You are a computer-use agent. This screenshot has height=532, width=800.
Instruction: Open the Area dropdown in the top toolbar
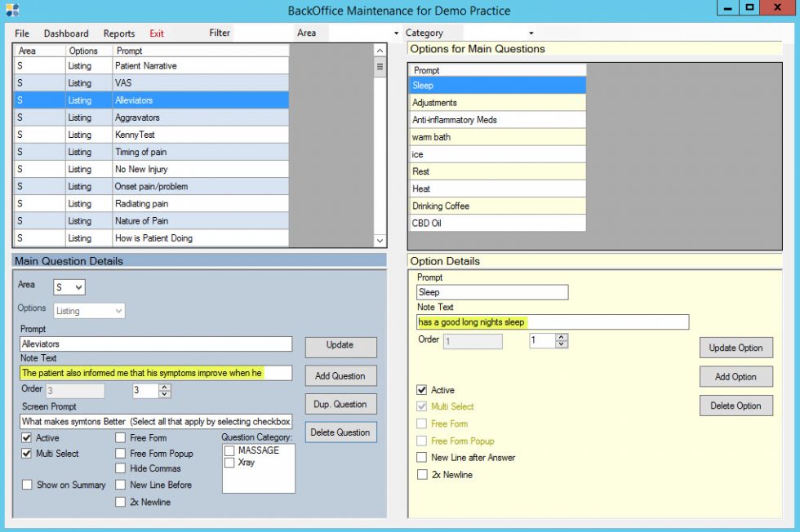(x=396, y=33)
